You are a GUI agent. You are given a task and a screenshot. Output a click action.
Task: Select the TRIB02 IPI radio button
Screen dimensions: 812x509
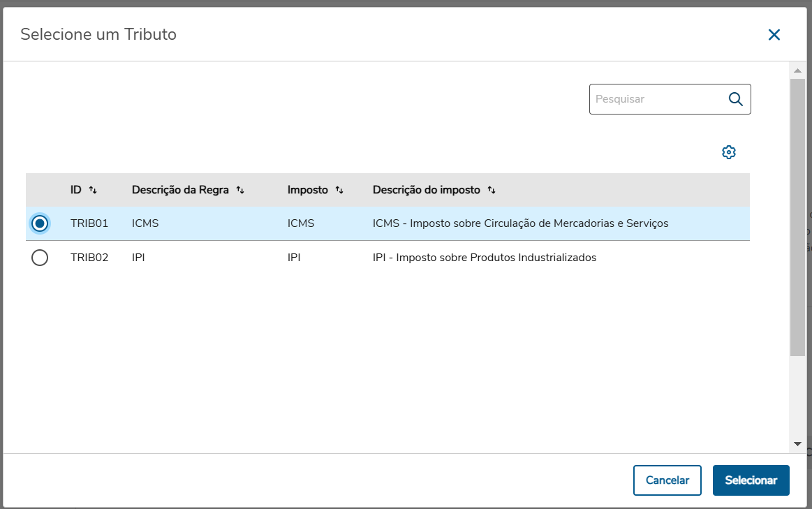(40, 258)
